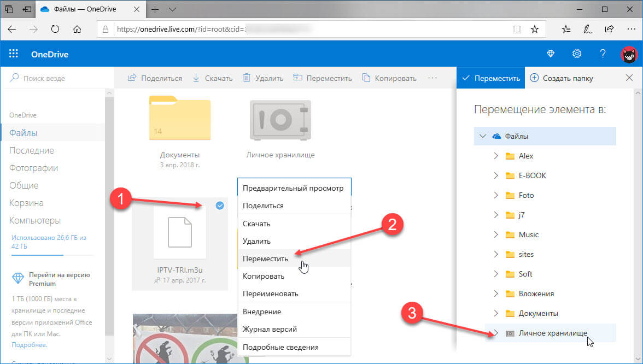Choose Переместить from context menu
Screen dimensions: 643x364
pyautogui.click(x=294, y=259)
